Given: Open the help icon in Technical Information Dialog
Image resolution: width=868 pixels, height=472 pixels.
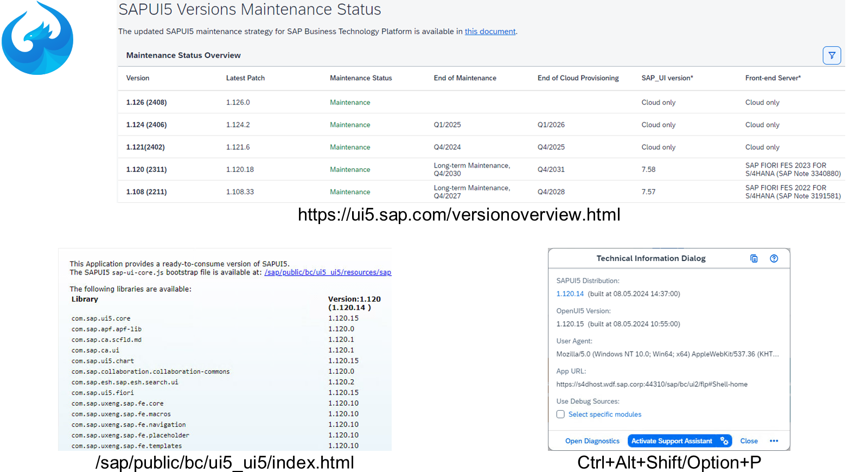Looking at the screenshot, I should pyautogui.click(x=774, y=258).
